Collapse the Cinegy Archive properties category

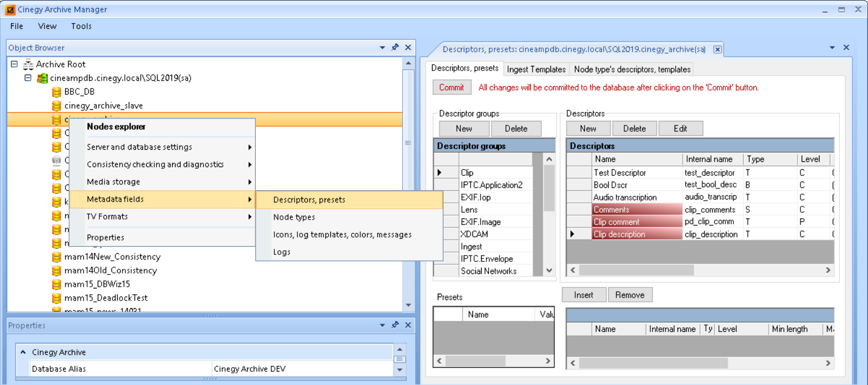coord(23,352)
